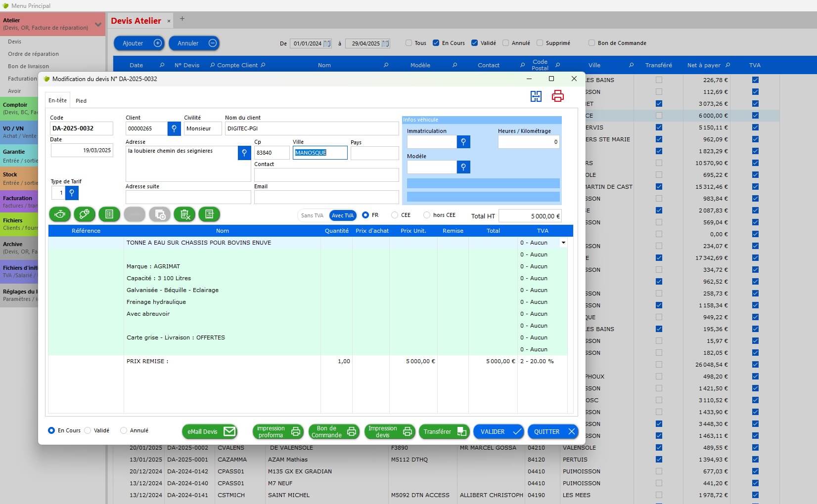
Task: Click the delete-line trash icon
Action: pyautogui.click(x=184, y=214)
